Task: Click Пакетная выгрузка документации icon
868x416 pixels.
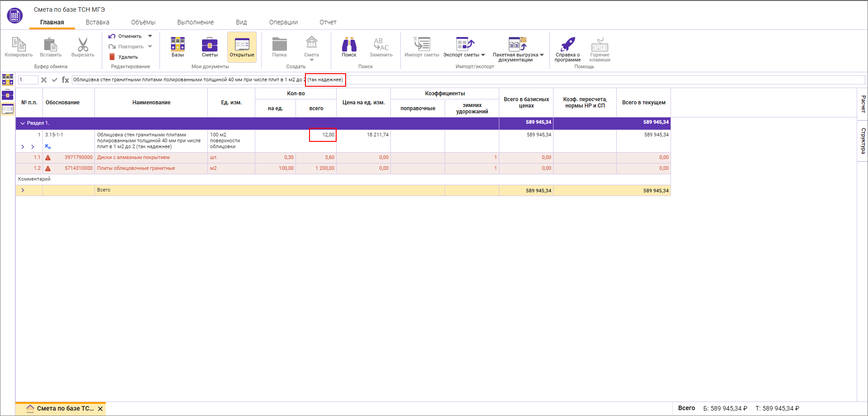Action: tap(517, 44)
